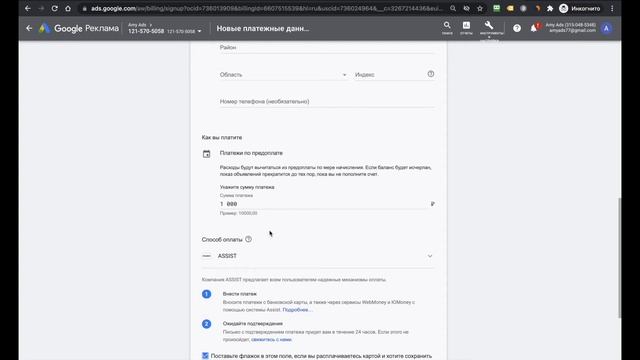This screenshot has width=640, height=360.
Task: Click the browser forward arrow
Action: point(41,8)
